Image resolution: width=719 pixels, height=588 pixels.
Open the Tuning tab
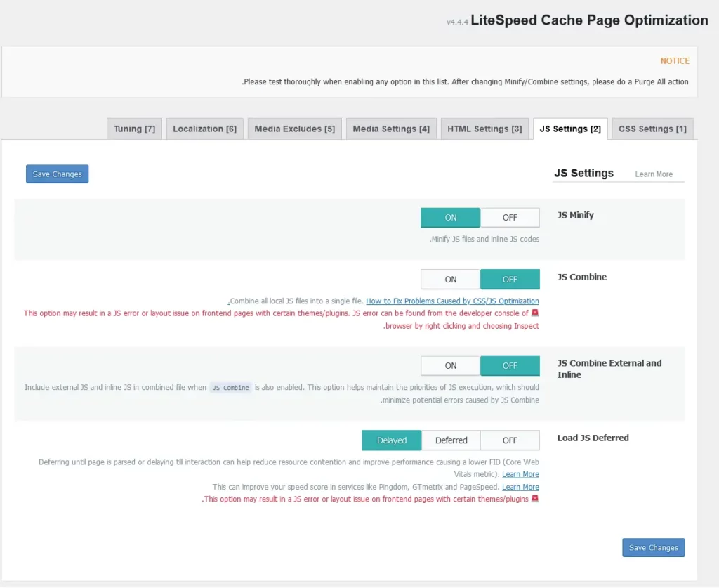point(134,129)
